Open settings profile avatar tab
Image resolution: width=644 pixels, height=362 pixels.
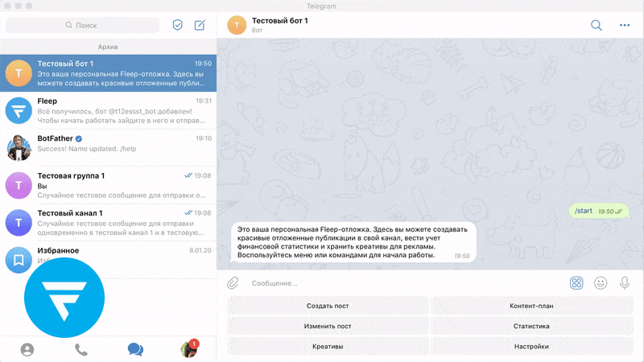pos(189,348)
